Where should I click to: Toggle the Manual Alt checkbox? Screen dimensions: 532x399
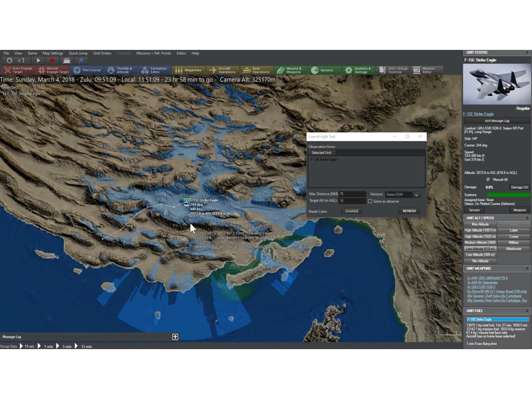tap(488, 179)
